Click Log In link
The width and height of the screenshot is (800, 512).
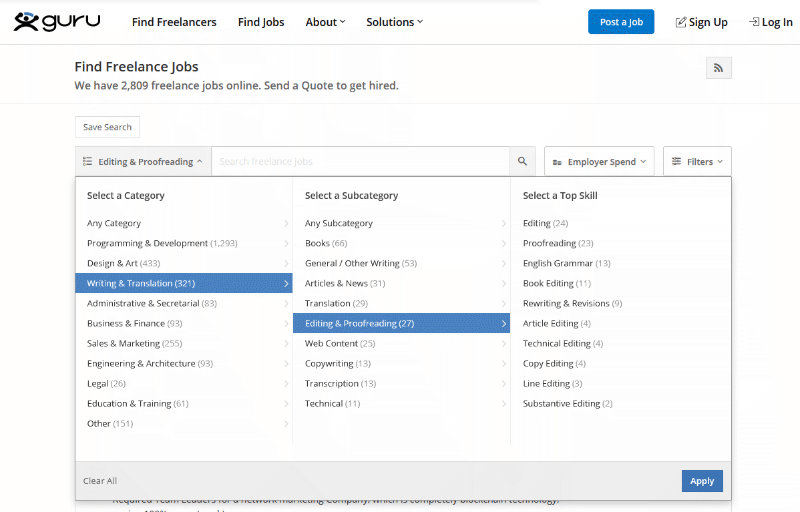point(770,22)
